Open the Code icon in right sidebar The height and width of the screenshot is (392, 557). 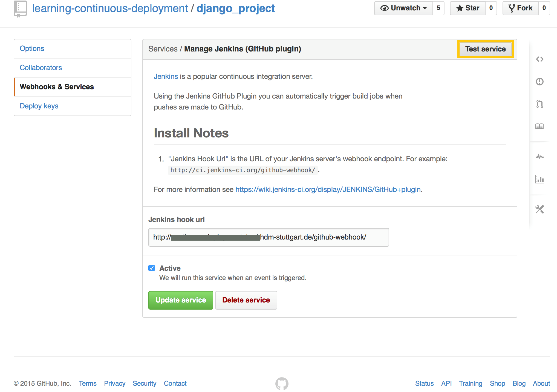pyautogui.click(x=539, y=59)
